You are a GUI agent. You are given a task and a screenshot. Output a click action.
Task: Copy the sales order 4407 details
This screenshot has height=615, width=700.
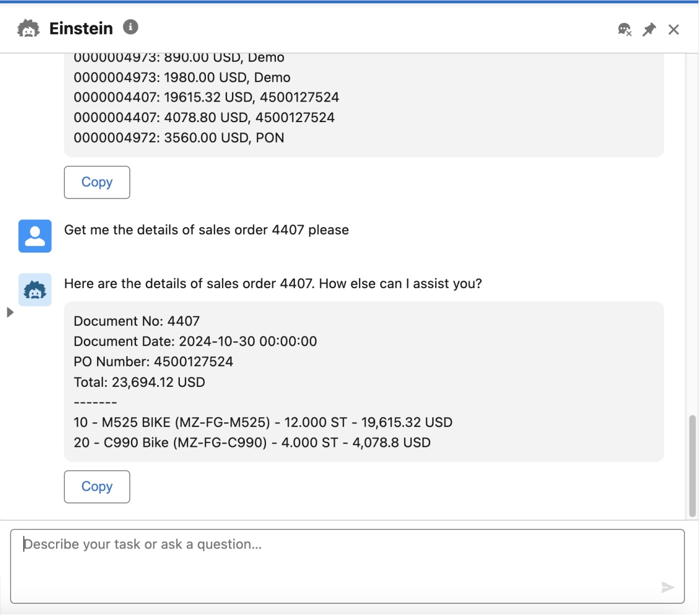(x=97, y=487)
